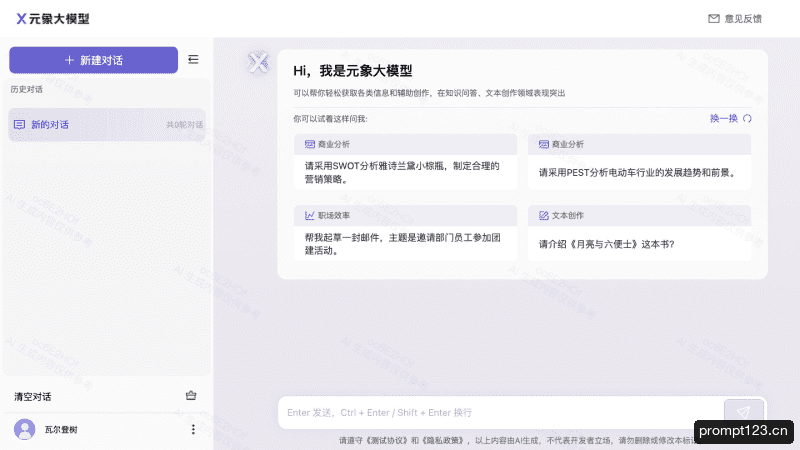Select the 团建活动 email prompt card
Screen dimensions: 800x450
point(406,233)
